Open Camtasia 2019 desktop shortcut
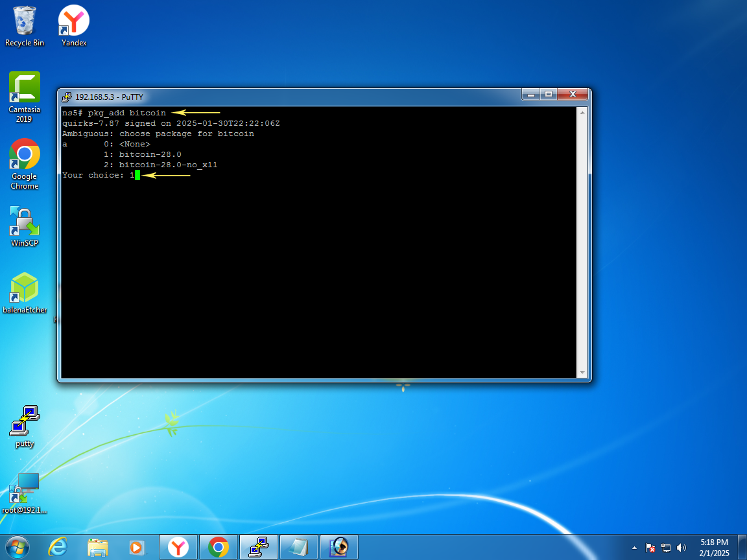This screenshot has height=560, width=747. (24, 97)
